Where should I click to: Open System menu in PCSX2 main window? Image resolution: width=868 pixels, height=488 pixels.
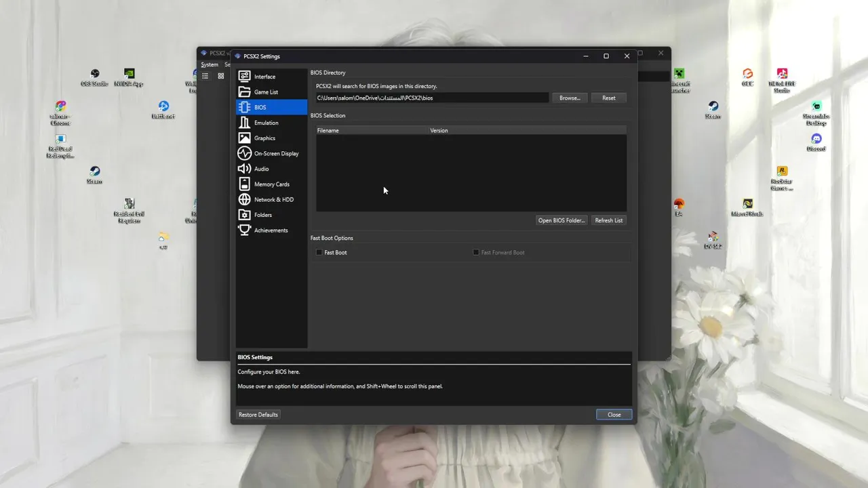coord(210,64)
